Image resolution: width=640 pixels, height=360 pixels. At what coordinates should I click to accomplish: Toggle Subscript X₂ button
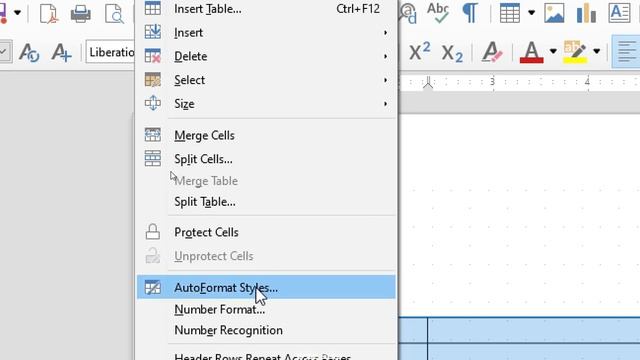pos(452,53)
